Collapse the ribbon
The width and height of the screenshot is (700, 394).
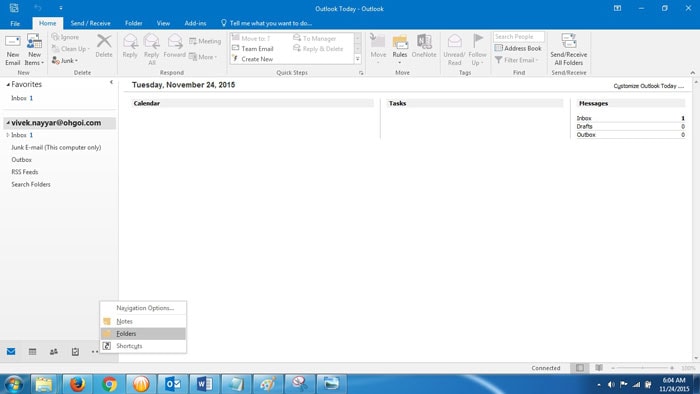click(x=692, y=73)
